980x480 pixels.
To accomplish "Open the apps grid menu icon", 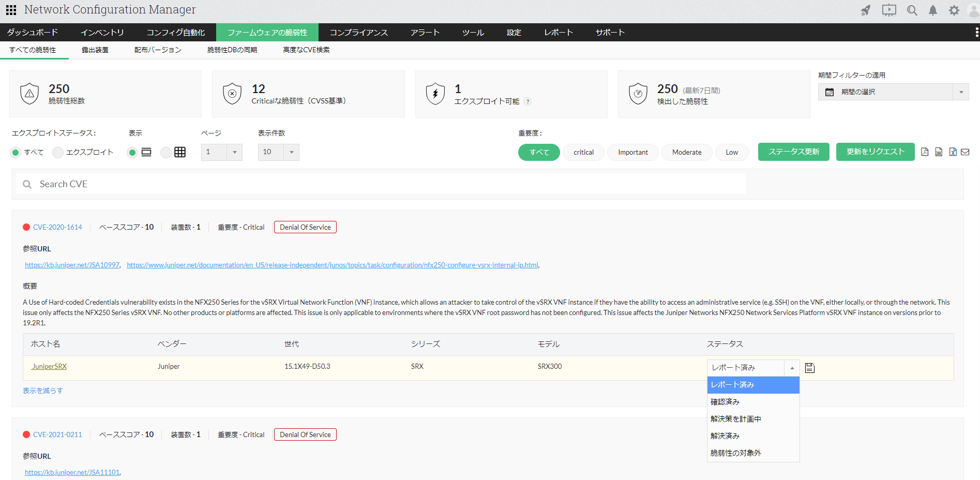I will click(11, 10).
